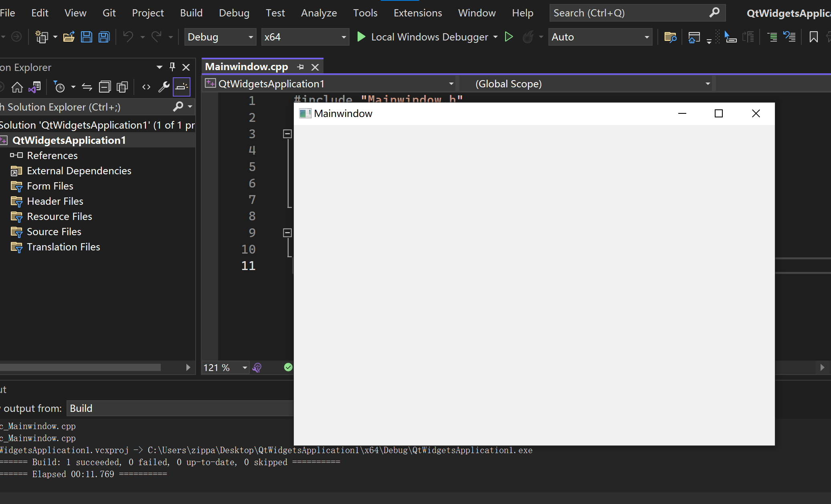Screen dimensions: 831x504
Task: Open the Extensions menu
Action: (417, 13)
